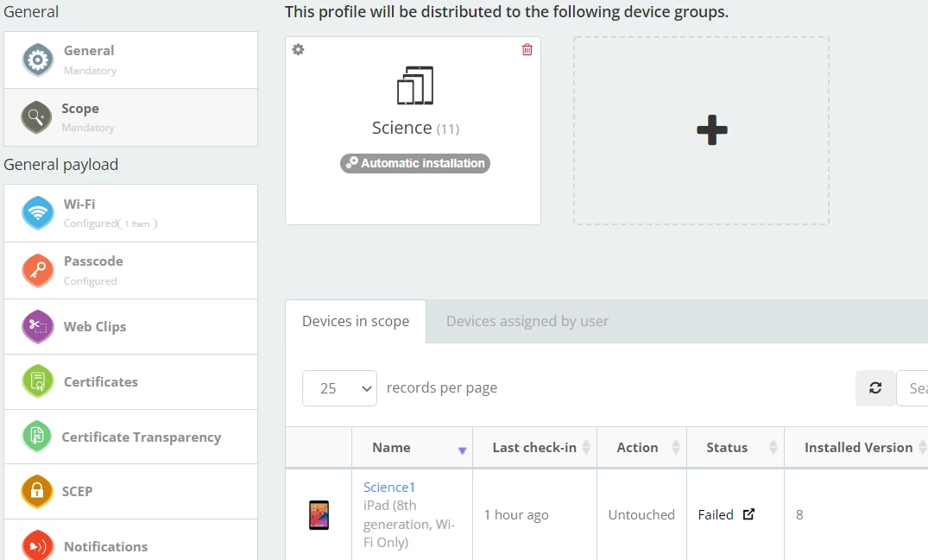Select the Web Clips payload
The image size is (928, 560).
coord(130,327)
